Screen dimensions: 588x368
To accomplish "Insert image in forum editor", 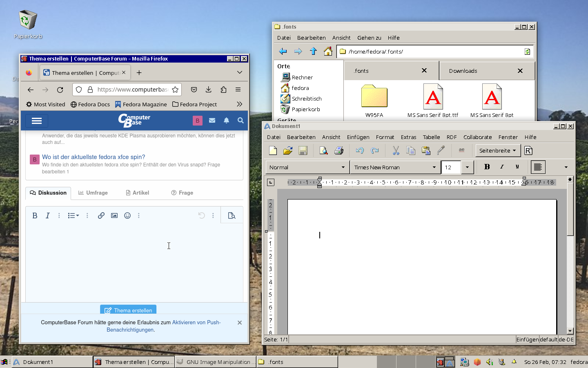I will click(x=114, y=215).
